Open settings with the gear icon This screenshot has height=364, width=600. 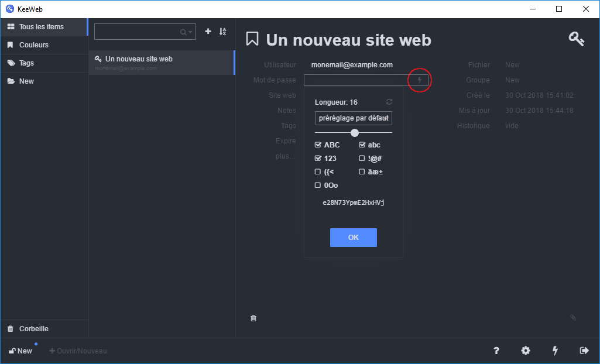[526, 351]
